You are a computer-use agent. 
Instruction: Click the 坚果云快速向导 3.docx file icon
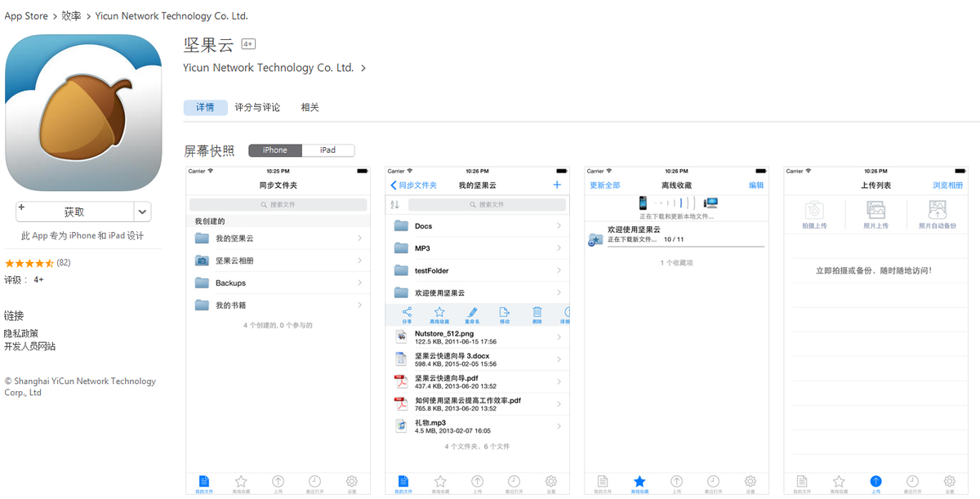(401, 359)
